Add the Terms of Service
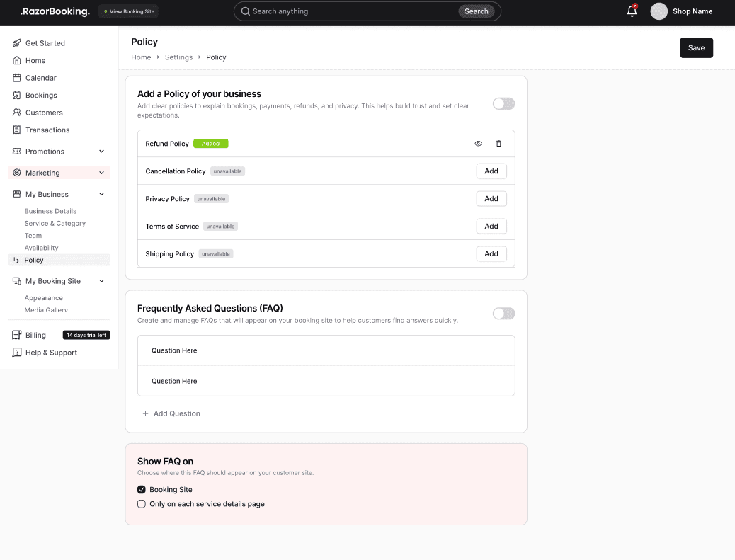735x560 pixels. [491, 227]
